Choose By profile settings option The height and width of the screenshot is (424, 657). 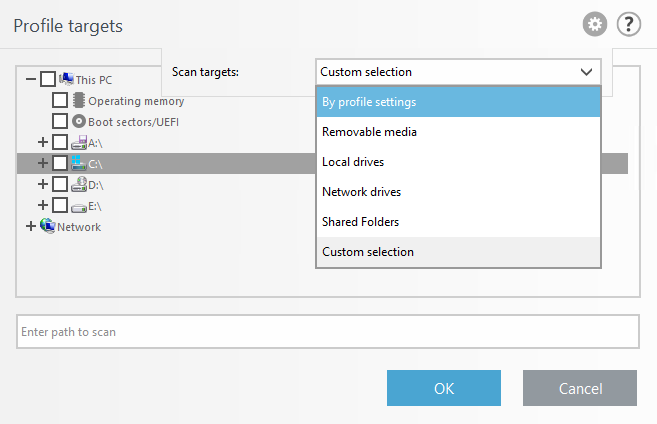(458, 102)
